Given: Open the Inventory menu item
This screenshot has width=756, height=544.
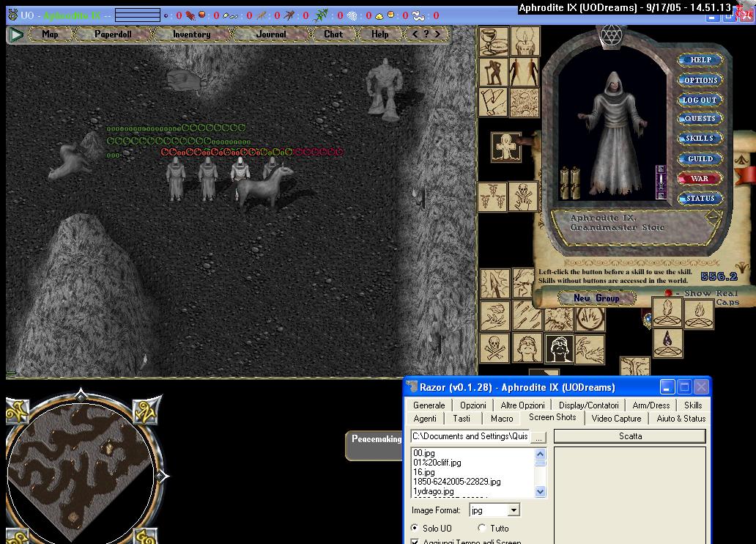Looking at the screenshot, I should click(191, 34).
